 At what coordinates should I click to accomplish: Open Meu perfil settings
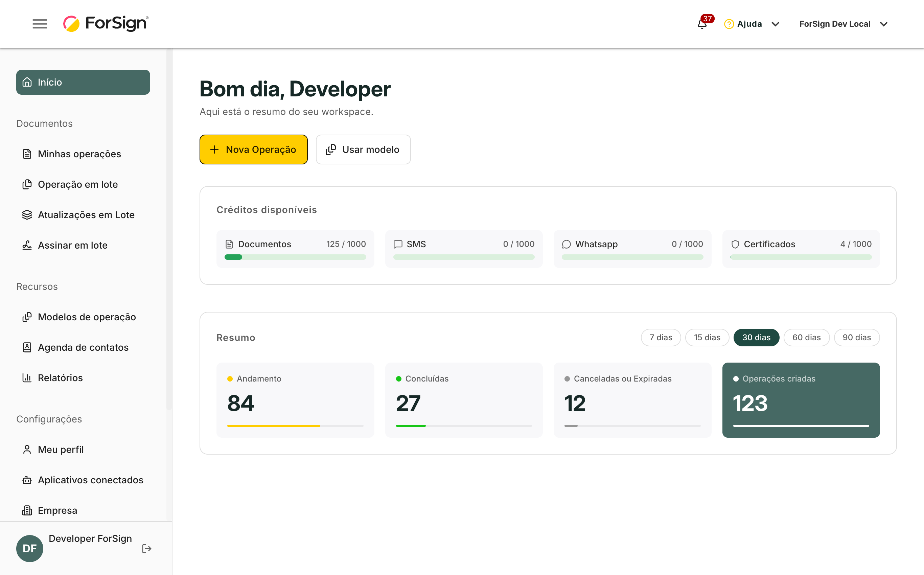(83, 450)
